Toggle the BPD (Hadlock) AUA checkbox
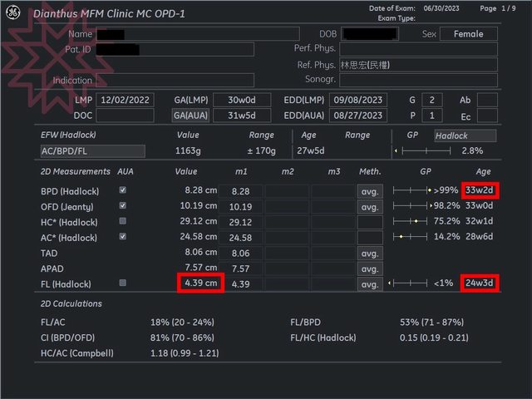Image resolution: width=532 pixels, height=399 pixels. 123,190
